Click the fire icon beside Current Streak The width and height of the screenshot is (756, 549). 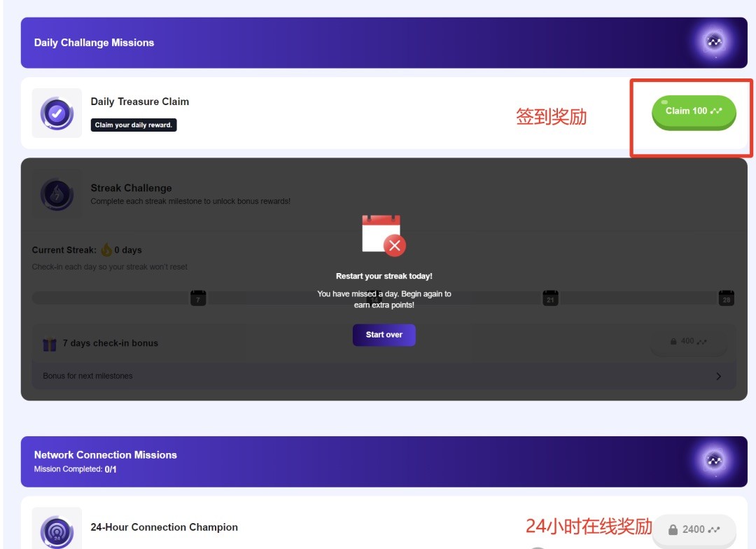106,250
